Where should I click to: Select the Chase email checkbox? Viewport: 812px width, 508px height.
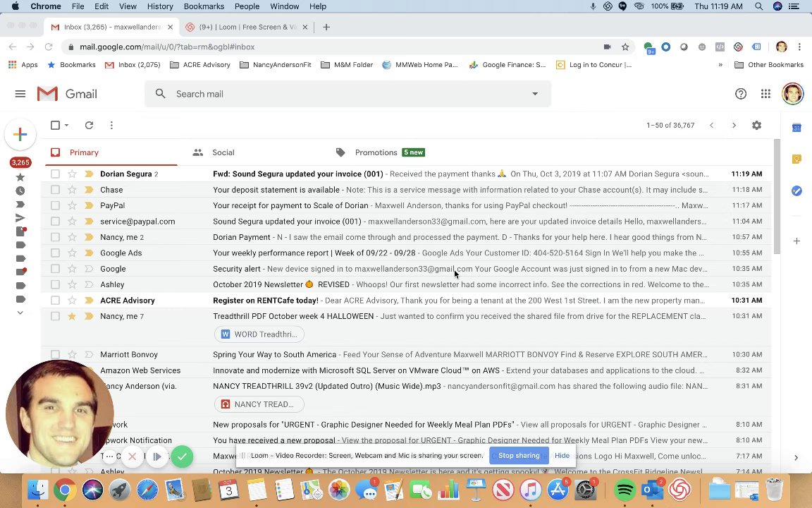(x=56, y=190)
